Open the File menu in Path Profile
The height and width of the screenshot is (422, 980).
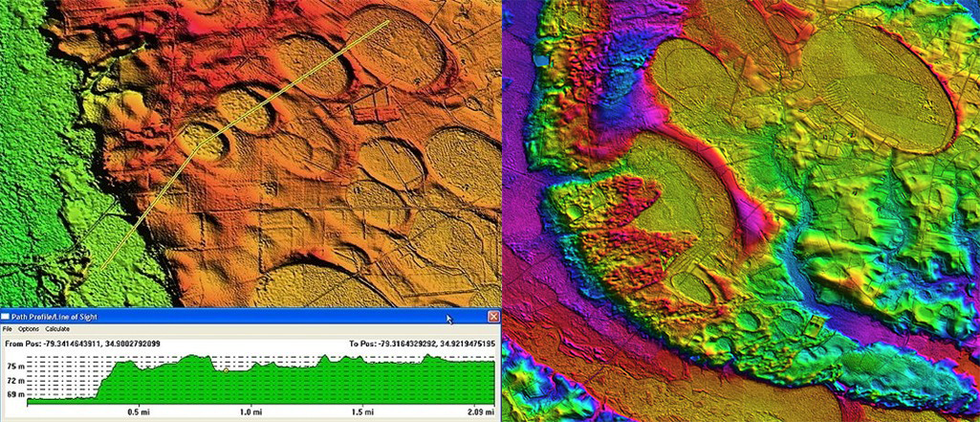[8, 328]
